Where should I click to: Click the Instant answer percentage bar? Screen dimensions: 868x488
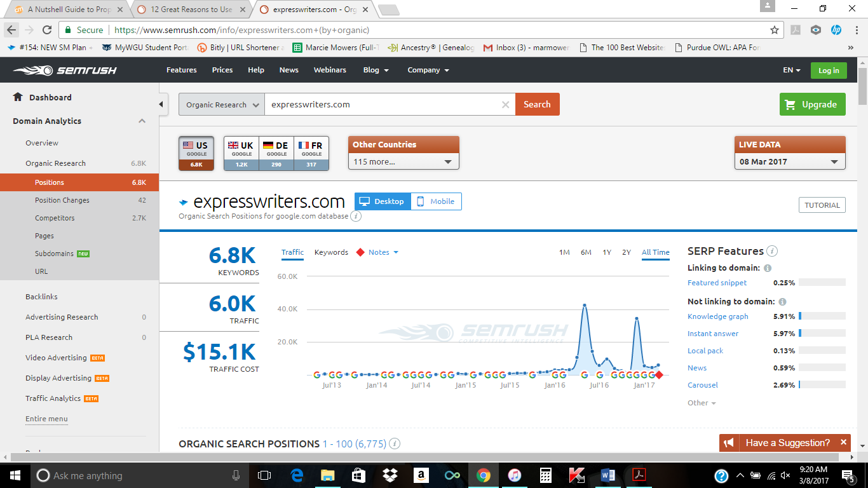pos(822,334)
